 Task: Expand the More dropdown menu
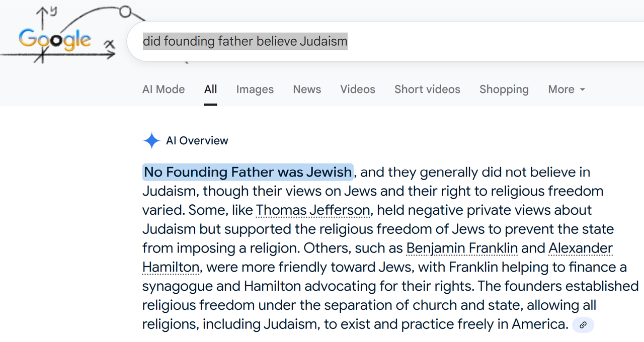click(567, 90)
